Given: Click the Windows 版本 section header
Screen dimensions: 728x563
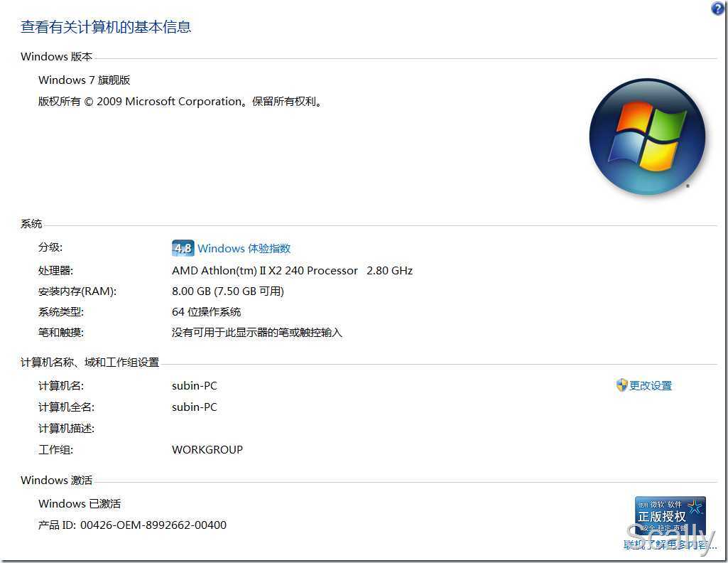Looking at the screenshot, I should pos(57,57).
